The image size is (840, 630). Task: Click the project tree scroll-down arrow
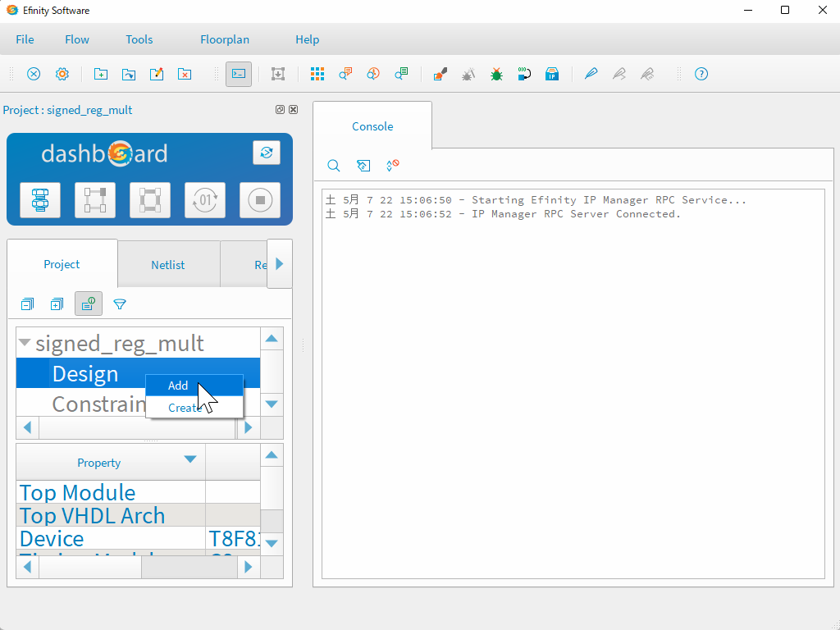tap(272, 404)
